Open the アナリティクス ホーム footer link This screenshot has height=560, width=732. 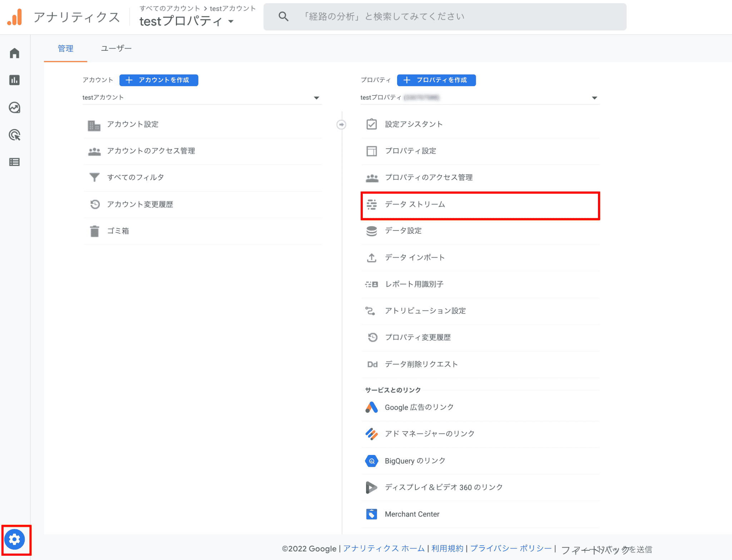pyautogui.click(x=384, y=549)
